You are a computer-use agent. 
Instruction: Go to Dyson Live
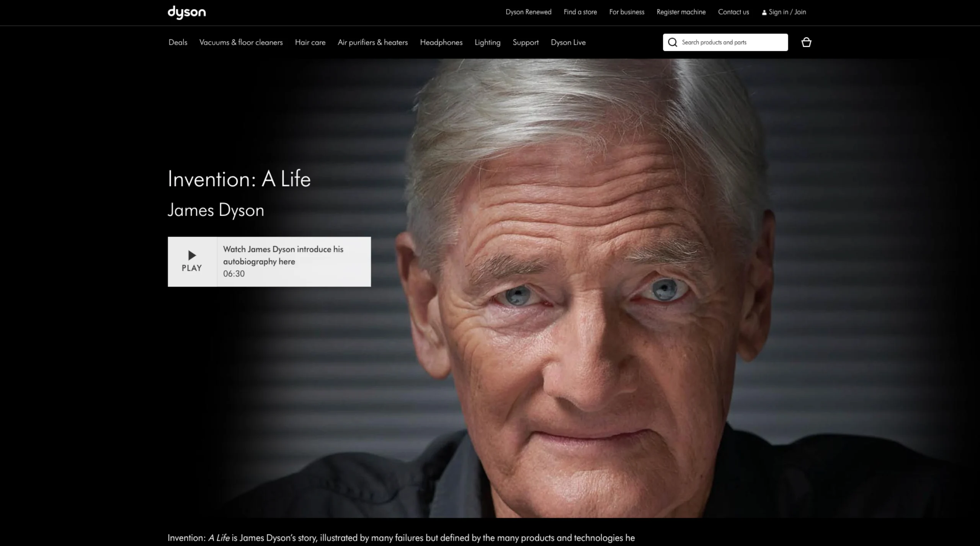tap(568, 42)
